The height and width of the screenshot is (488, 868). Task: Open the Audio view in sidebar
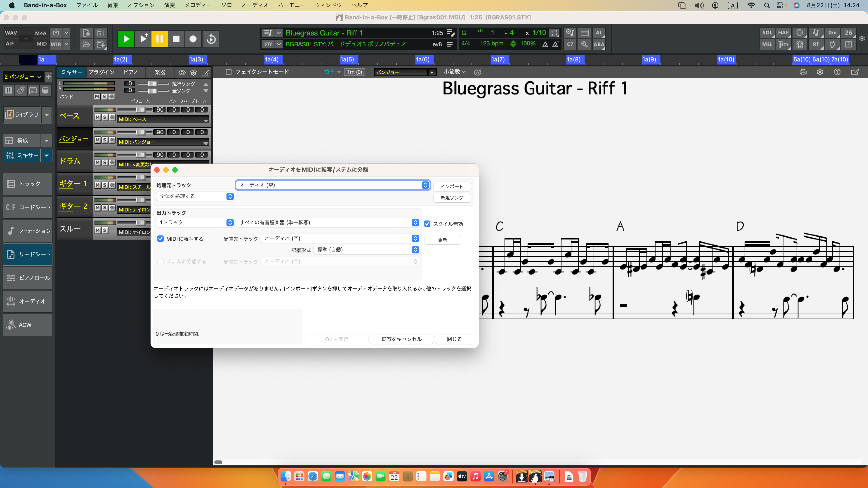[28, 301]
